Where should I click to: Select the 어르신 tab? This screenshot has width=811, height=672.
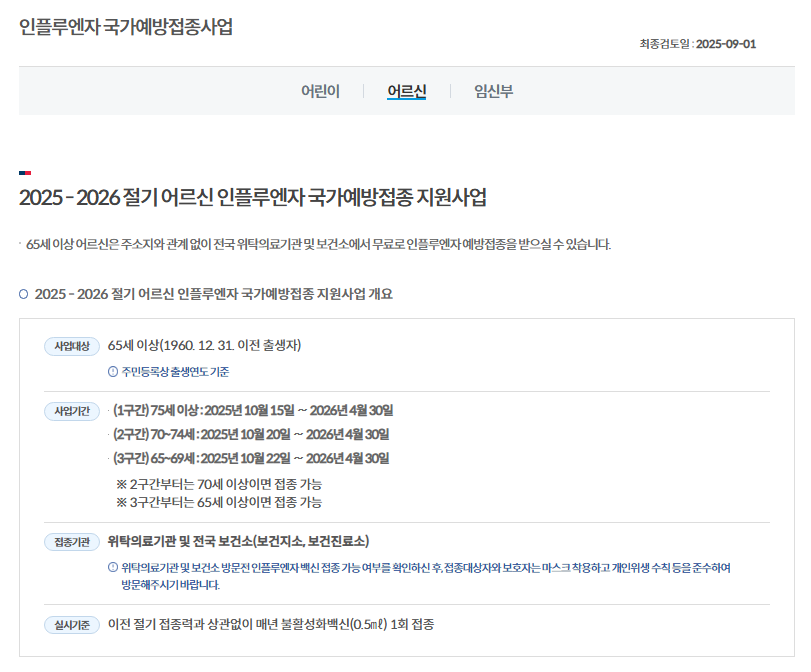[404, 90]
